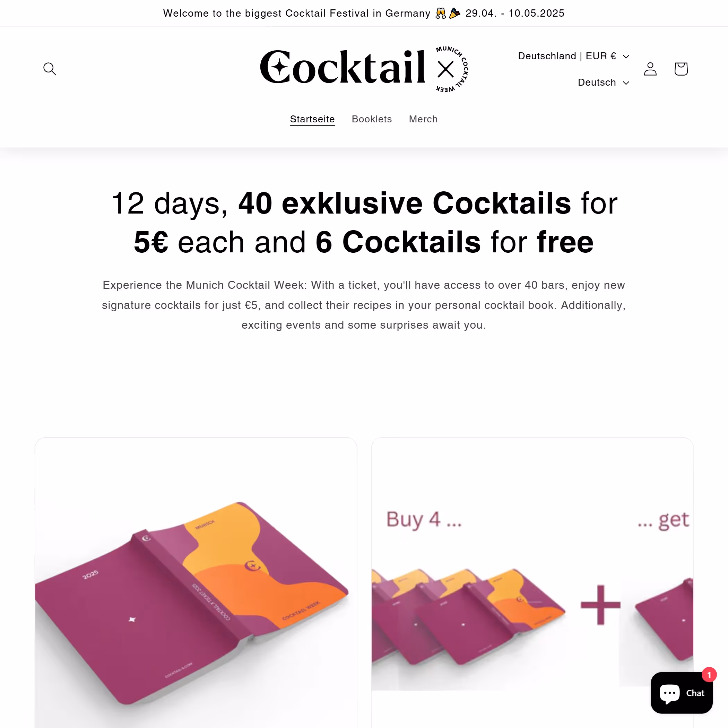Click the red chat notification badge
This screenshot has height=728, width=728.
pos(709,675)
